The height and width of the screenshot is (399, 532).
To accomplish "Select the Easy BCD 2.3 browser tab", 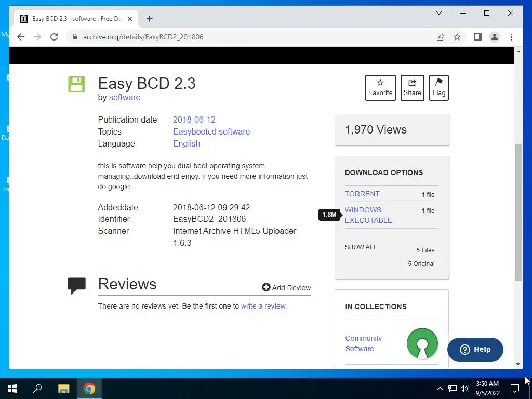I will [76, 19].
